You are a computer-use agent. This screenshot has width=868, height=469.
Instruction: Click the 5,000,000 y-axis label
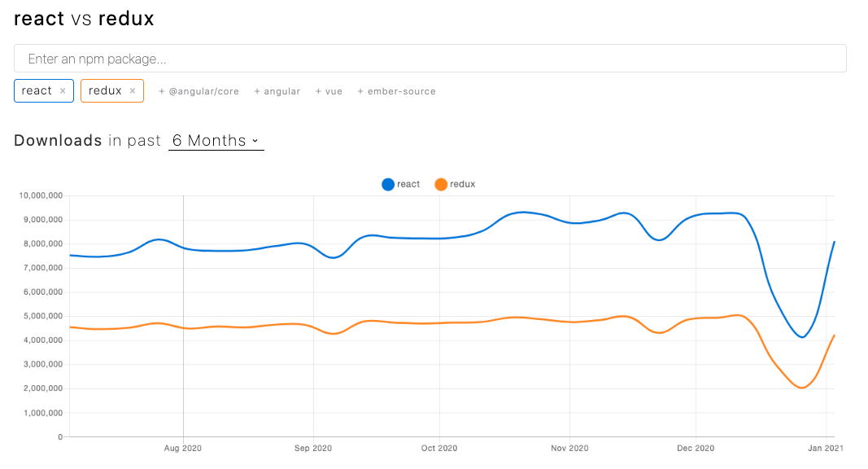[43, 316]
